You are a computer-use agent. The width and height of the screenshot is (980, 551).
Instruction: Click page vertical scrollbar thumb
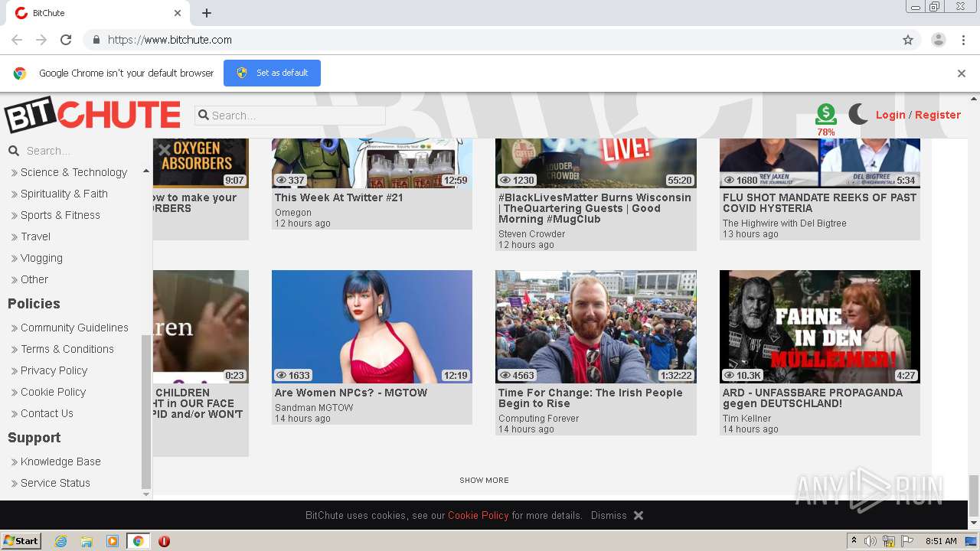[x=974, y=496]
